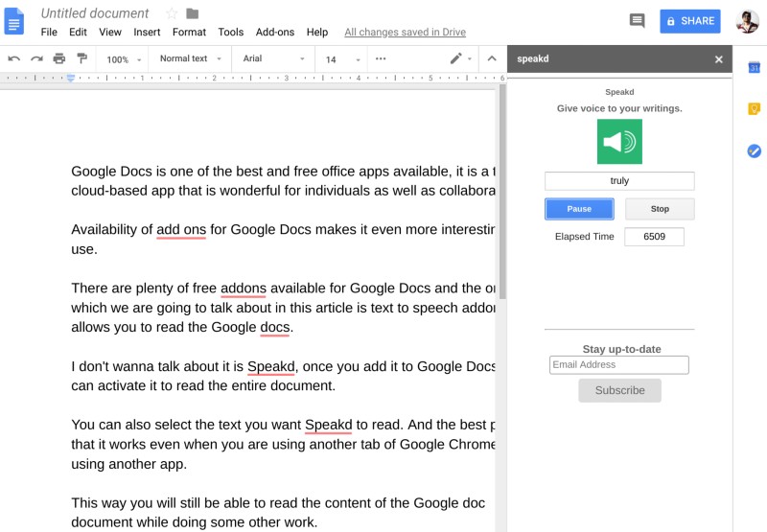
Task: Open Google Tasks side panel icon
Action: 755,151
